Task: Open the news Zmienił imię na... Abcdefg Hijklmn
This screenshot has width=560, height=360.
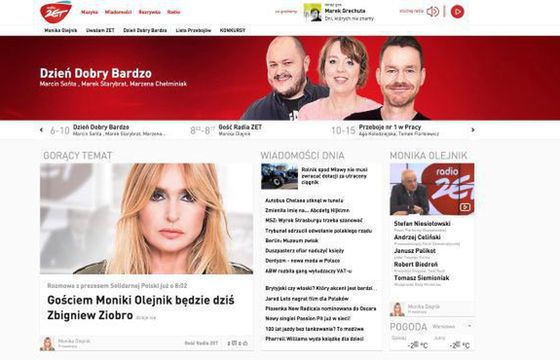Action: 308,211
